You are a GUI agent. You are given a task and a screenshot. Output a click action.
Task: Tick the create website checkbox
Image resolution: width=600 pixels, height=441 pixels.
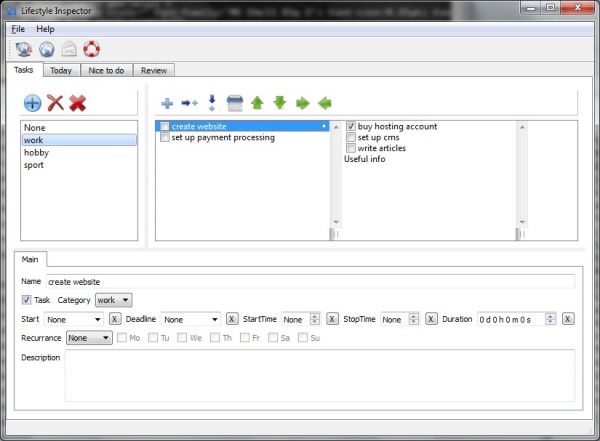coord(165,126)
